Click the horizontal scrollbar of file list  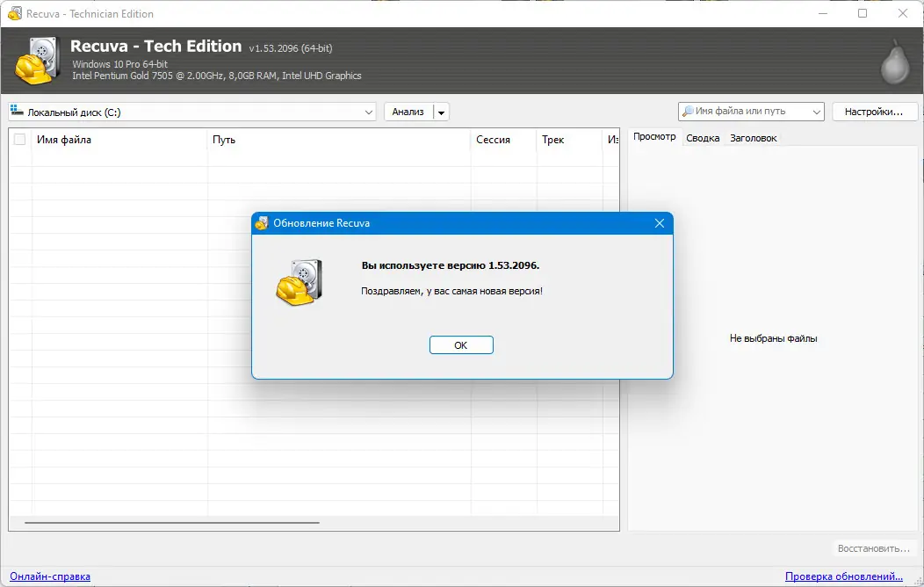(x=172, y=522)
